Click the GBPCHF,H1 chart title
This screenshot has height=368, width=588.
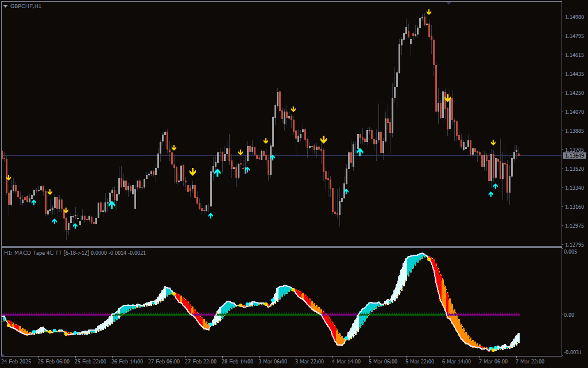[26, 6]
